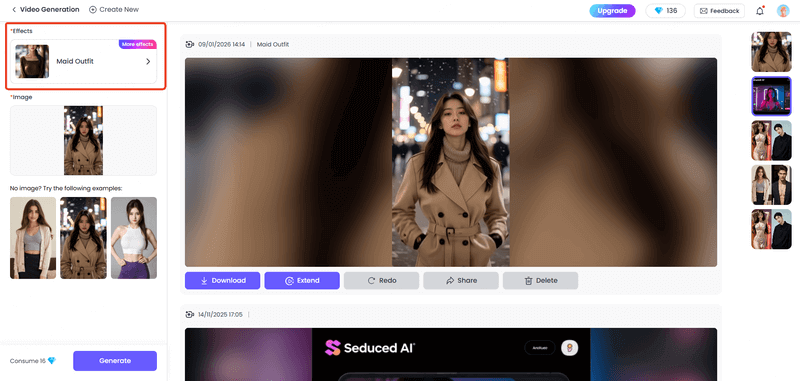This screenshot has width=800, height=381.
Task: Go back using Video Generation arrow
Action: click(x=14, y=10)
